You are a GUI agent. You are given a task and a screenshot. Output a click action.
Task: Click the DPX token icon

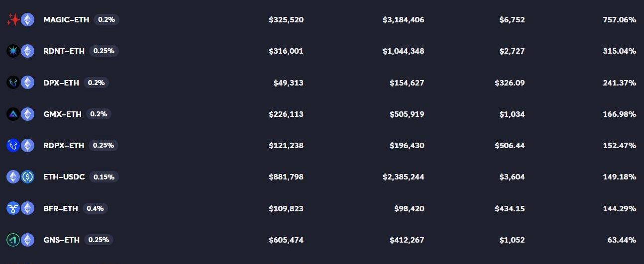click(13, 83)
